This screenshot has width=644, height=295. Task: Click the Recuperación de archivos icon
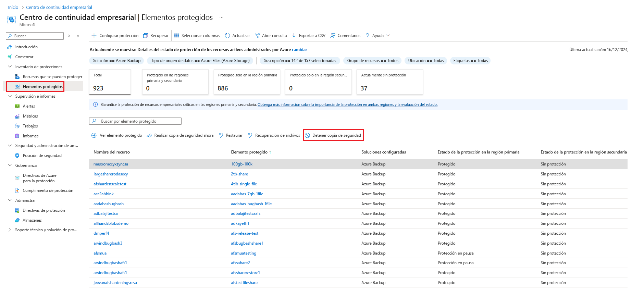tap(250, 135)
